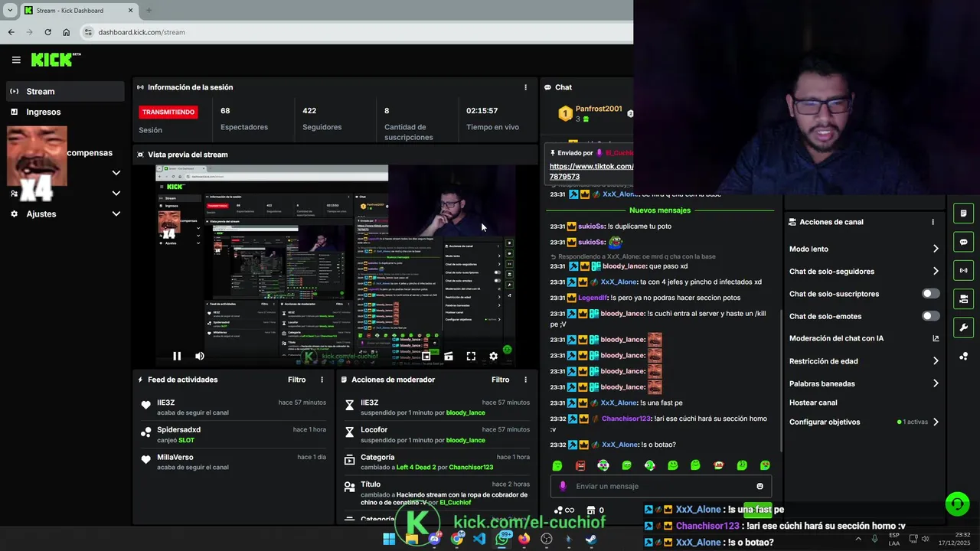Open the hamburger menu beside the Kick logo
Viewport: 980px width, 551px height.
(x=16, y=60)
